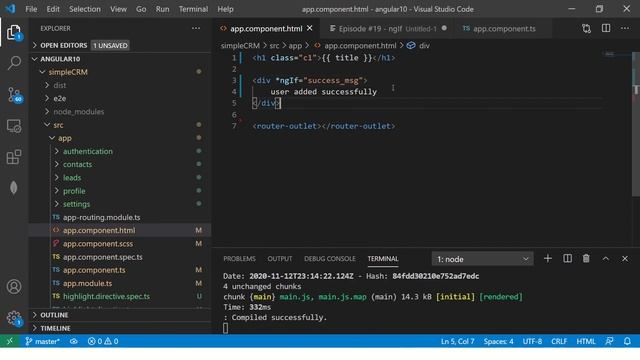
Task: Switch to the Output panel tab
Action: [x=280, y=259]
